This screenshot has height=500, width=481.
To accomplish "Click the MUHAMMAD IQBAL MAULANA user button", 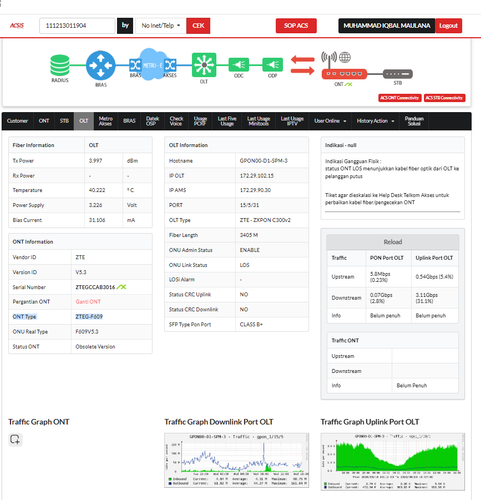I will tap(387, 26).
